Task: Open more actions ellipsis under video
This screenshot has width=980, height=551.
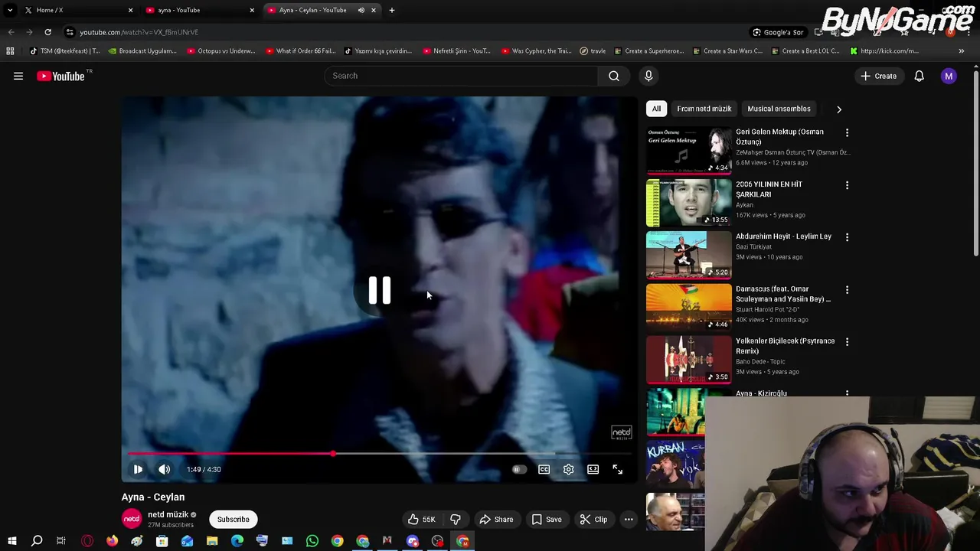Action: point(629,520)
